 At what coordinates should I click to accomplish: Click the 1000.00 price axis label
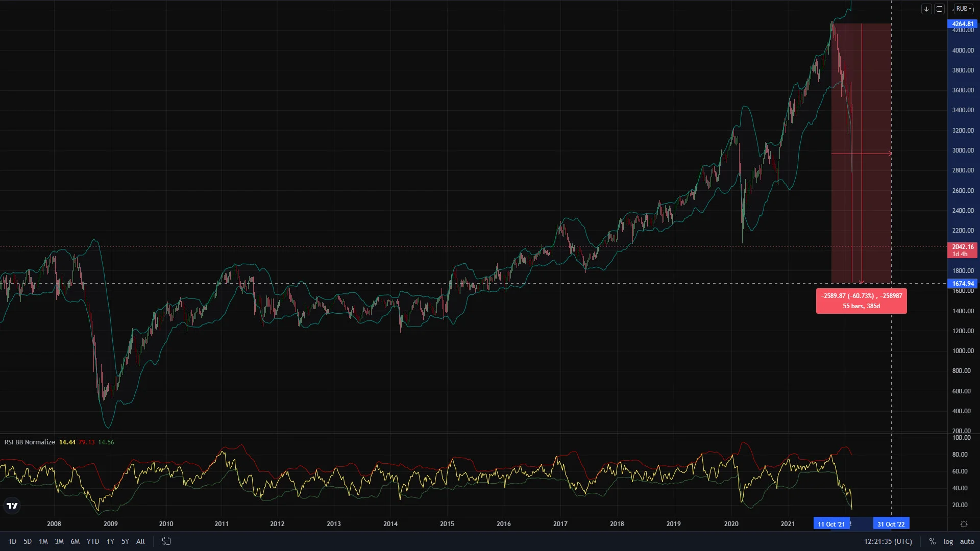click(x=963, y=351)
